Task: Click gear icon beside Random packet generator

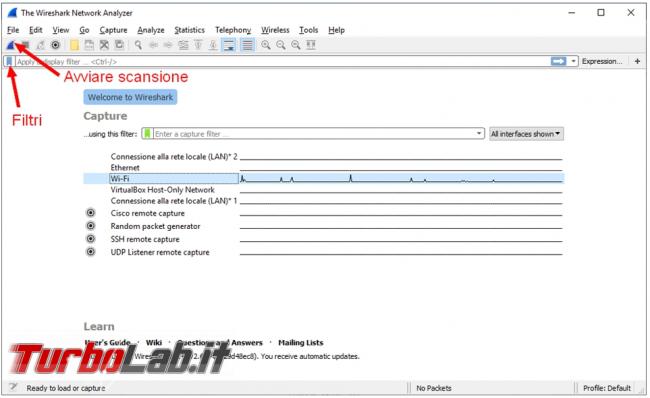Action: pyautogui.click(x=90, y=226)
